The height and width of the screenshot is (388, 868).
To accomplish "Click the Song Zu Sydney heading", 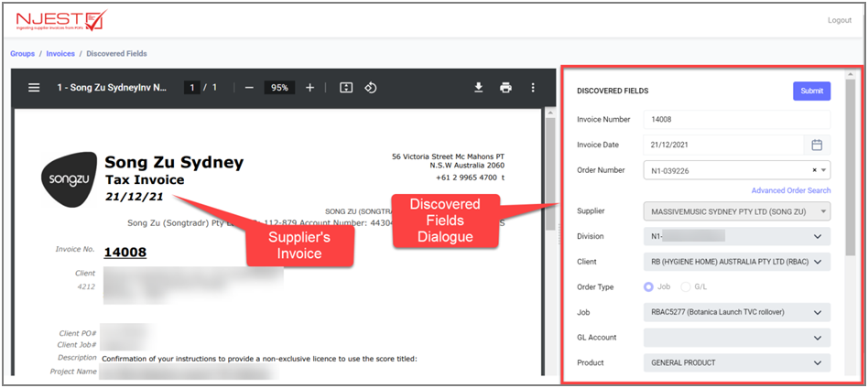I will (x=174, y=162).
